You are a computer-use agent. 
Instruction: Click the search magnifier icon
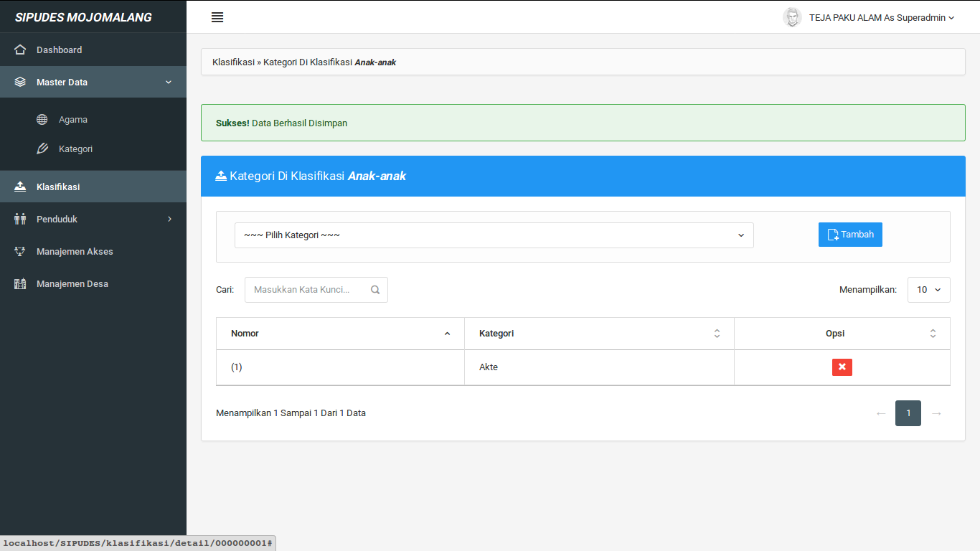click(375, 290)
